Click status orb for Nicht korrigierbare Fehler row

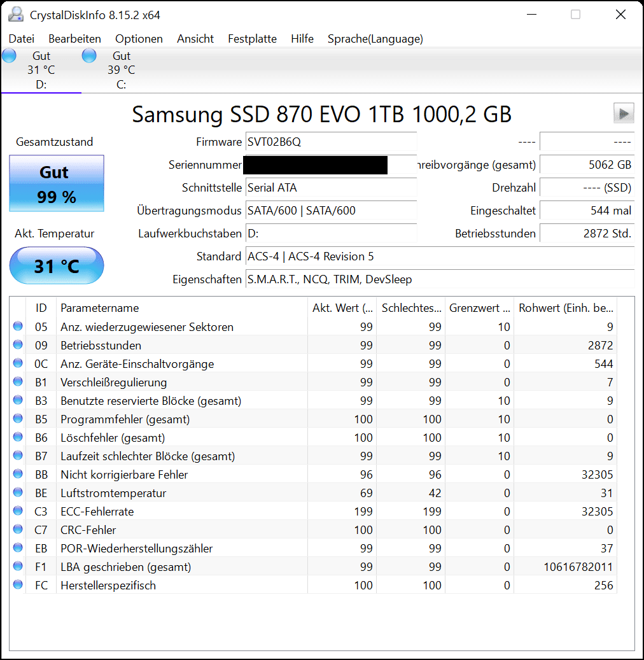(x=18, y=474)
